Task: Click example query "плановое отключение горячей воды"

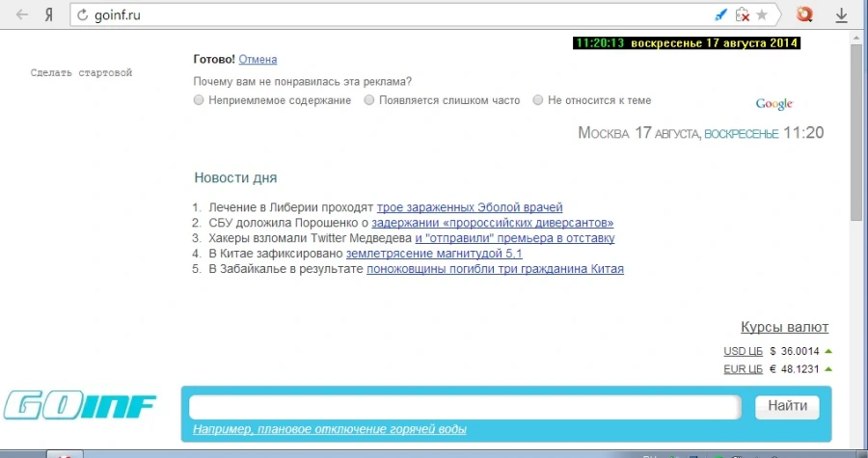Action: click(362, 429)
